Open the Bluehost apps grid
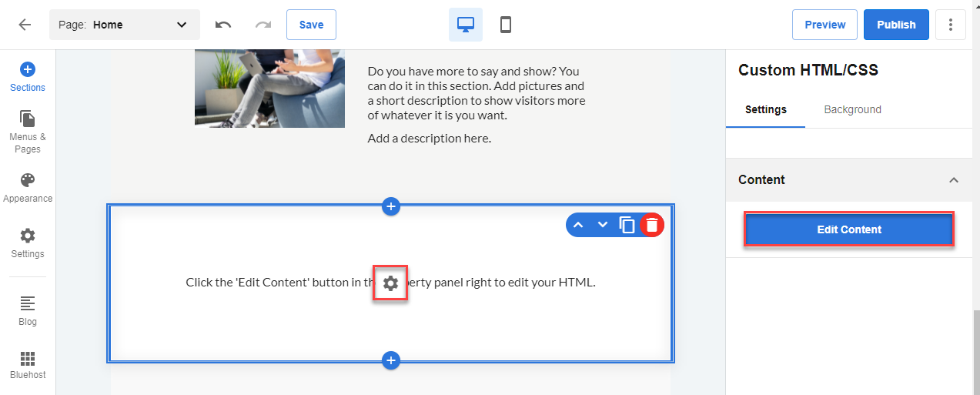The height and width of the screenshot is (395, 980). (28, 365)
